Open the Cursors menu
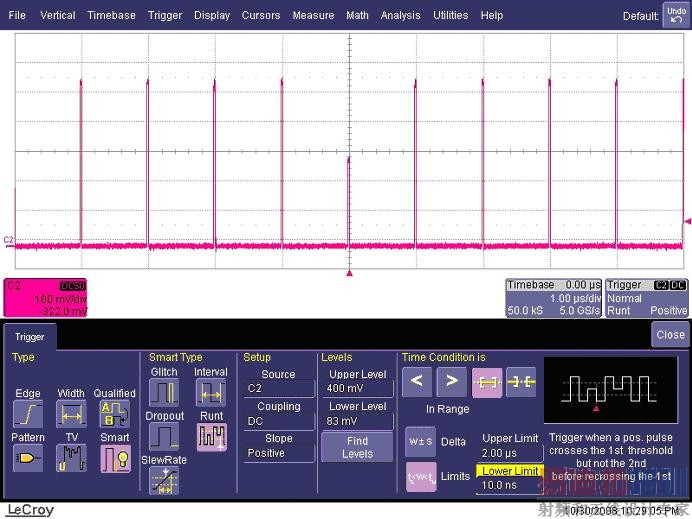692x519 pixels. click(261, 15)
